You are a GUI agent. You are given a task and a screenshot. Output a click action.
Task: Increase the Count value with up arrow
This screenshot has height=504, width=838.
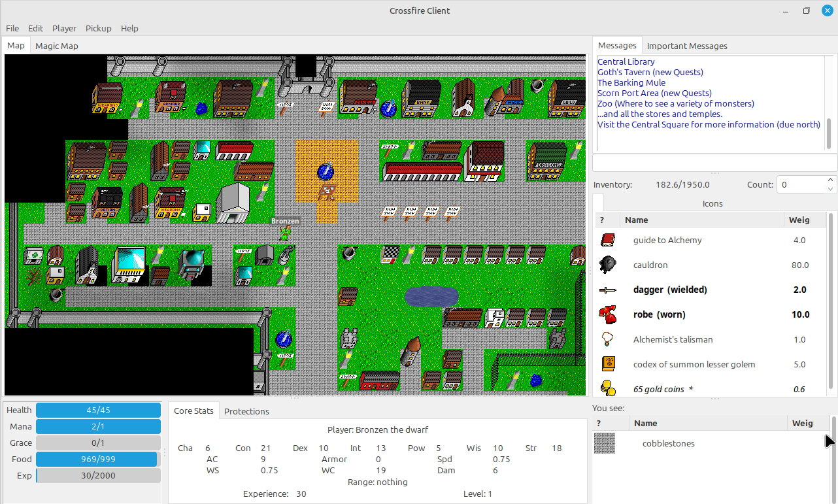pyautogui.click(x=831, y=180)
